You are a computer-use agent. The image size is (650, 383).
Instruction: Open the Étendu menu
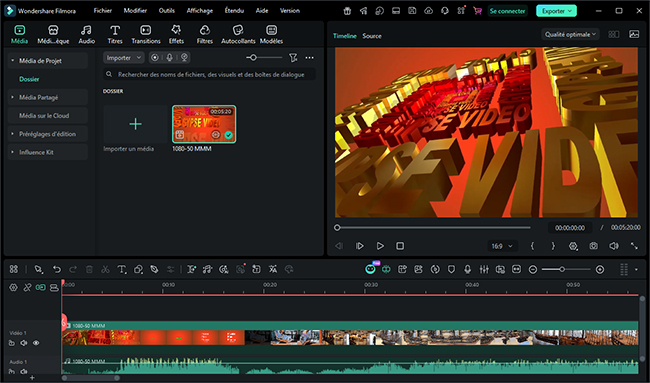click(x=234, y=11)
